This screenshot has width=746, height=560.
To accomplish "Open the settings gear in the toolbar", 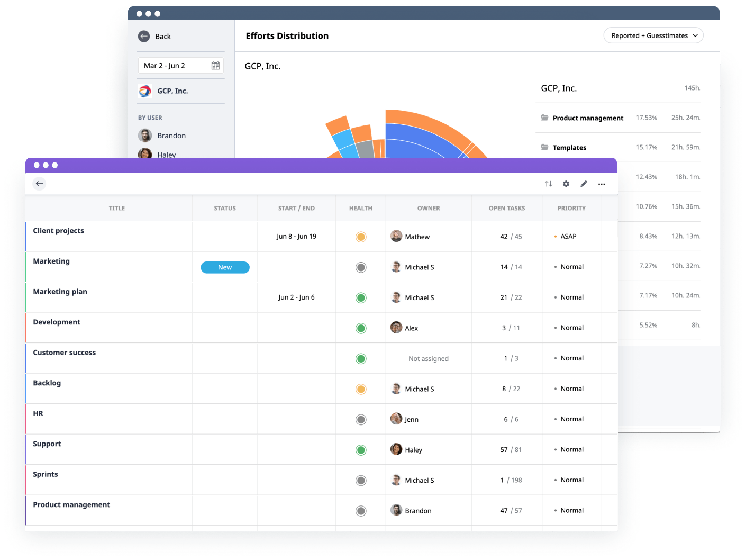I will coord(566,184).
